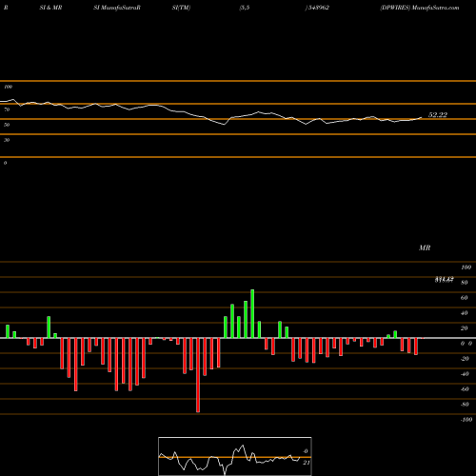
Task: Open the mini overview chart at bottom
Action: [x=235, y=456]
